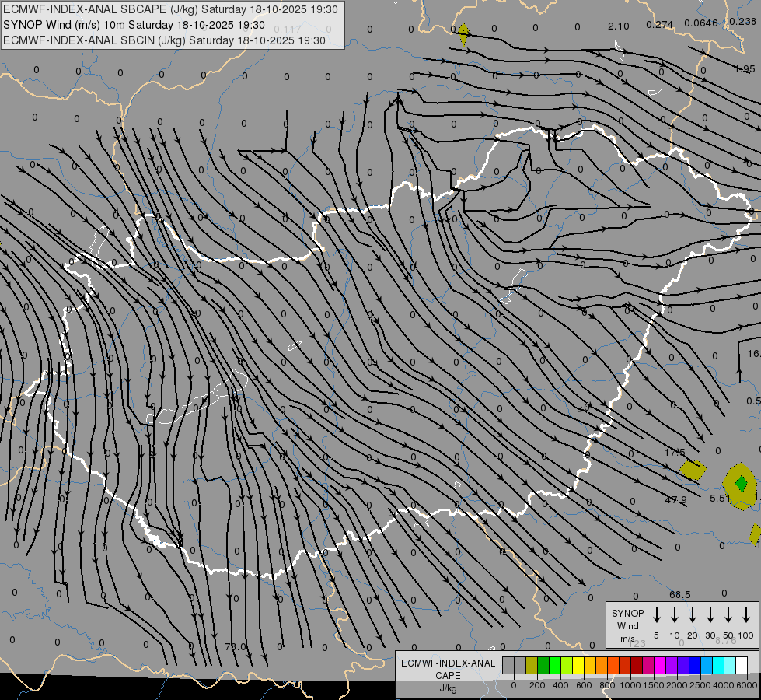
Task: Click the green diamond CAPE cell on the map
Action: point(741,484)
